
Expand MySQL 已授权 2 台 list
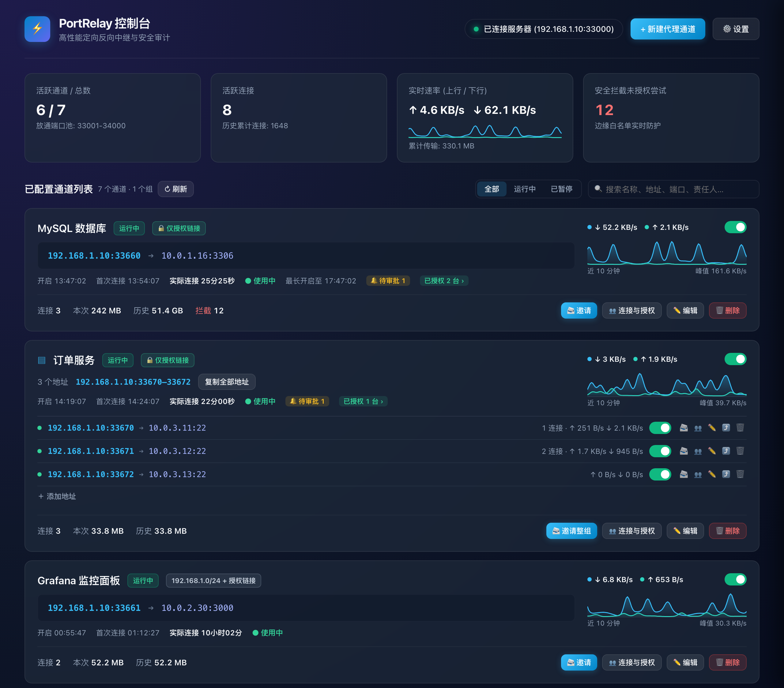pos(444,281)
